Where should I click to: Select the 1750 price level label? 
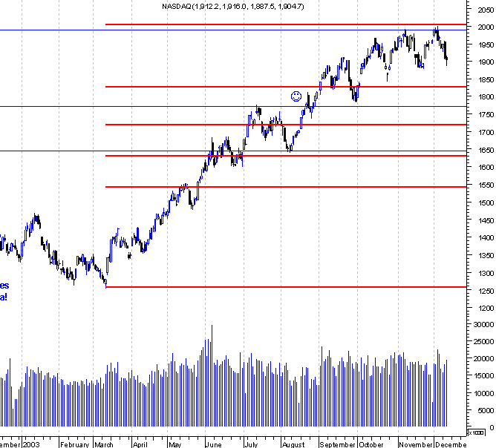(x=486, y=115)
